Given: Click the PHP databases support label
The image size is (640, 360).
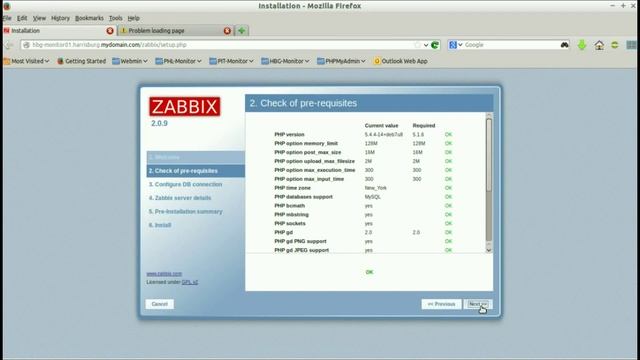Looking at the screenshot, I should tap(303, 197).
